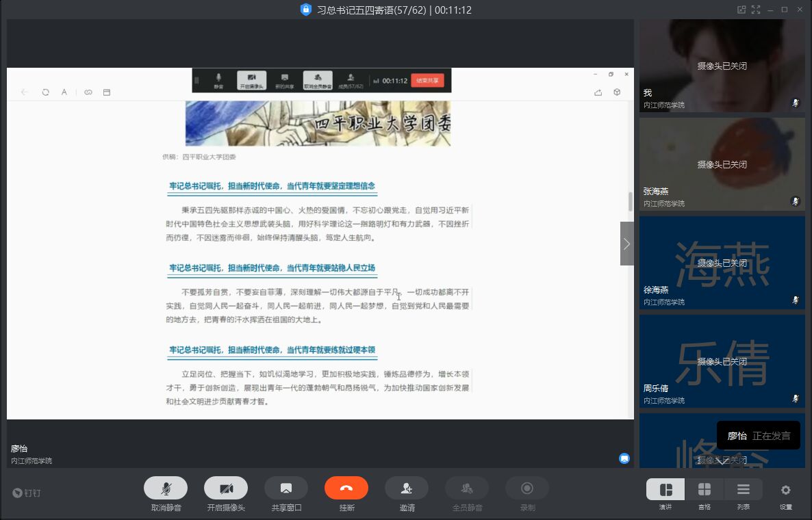Select 张海燕 participant video tile

[x=722, y=164]
